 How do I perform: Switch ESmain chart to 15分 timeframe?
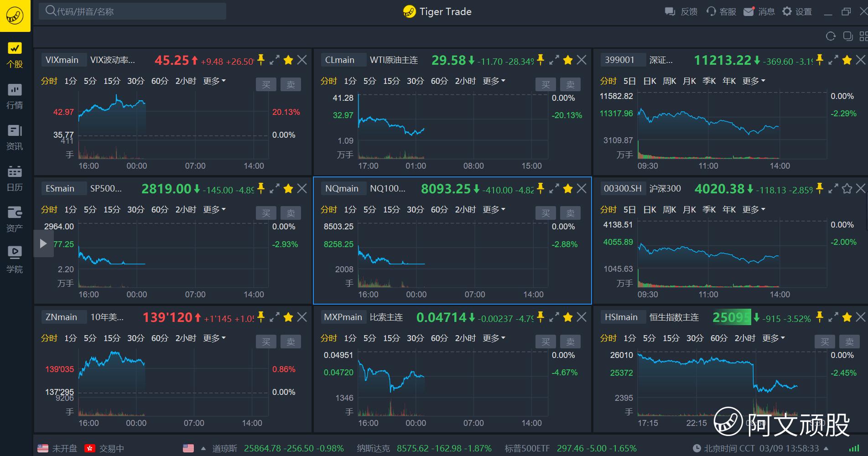pyautogui.click(x=112, y=210)
